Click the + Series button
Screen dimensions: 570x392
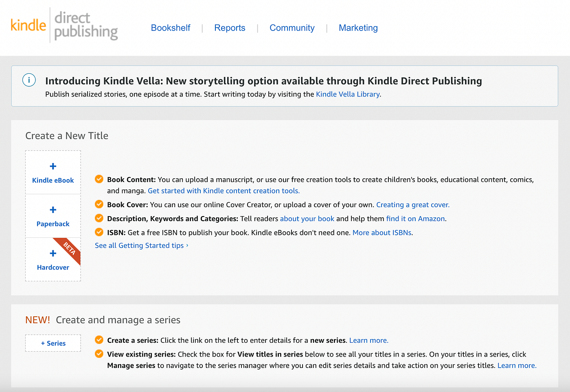point(53,343)
